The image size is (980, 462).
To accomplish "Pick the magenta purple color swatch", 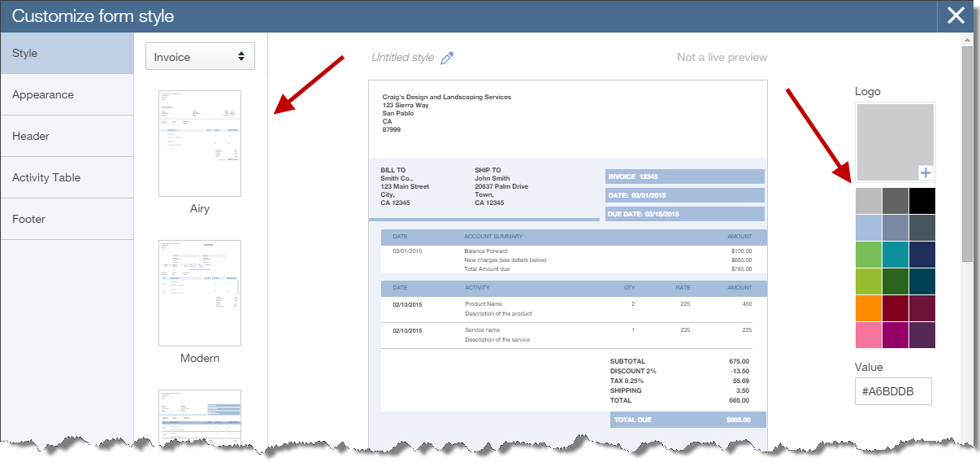I will click(x=895, y=335).
